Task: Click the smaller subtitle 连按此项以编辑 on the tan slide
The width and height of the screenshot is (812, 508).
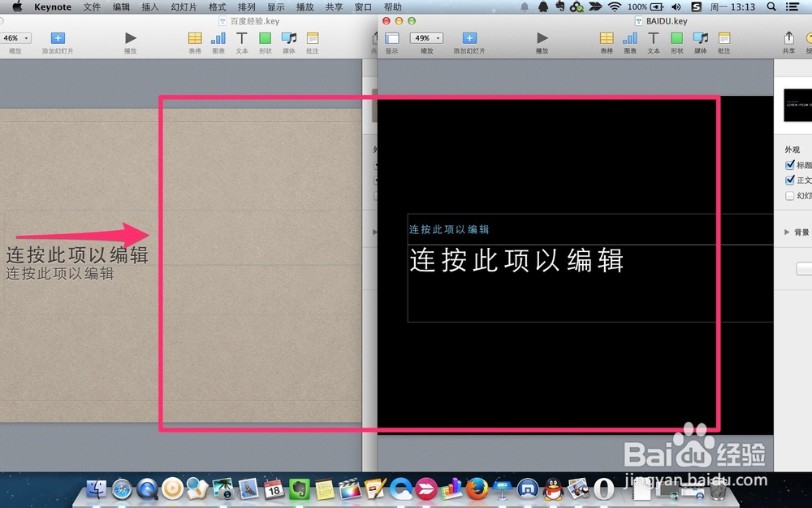Action: click(60, 273)
